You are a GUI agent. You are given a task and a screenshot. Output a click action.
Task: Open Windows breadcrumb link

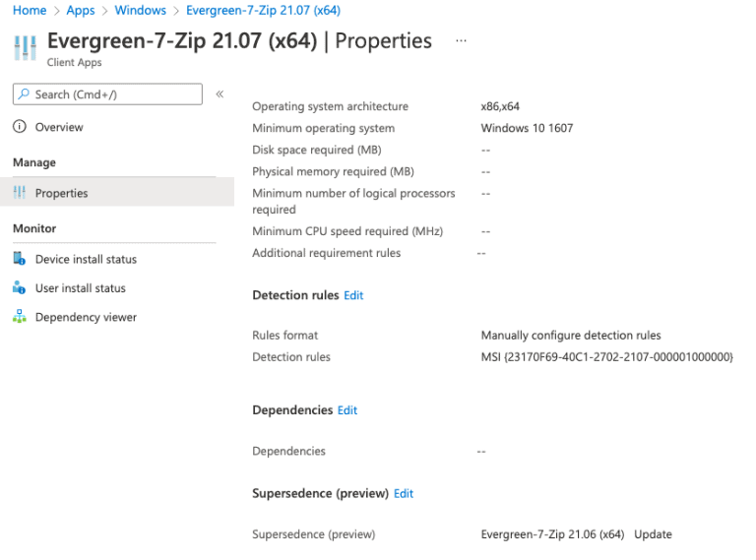point(140,10)
